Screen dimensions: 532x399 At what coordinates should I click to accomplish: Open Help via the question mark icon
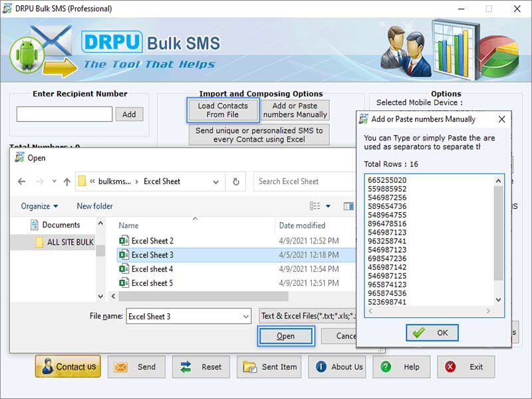point(384,366)
